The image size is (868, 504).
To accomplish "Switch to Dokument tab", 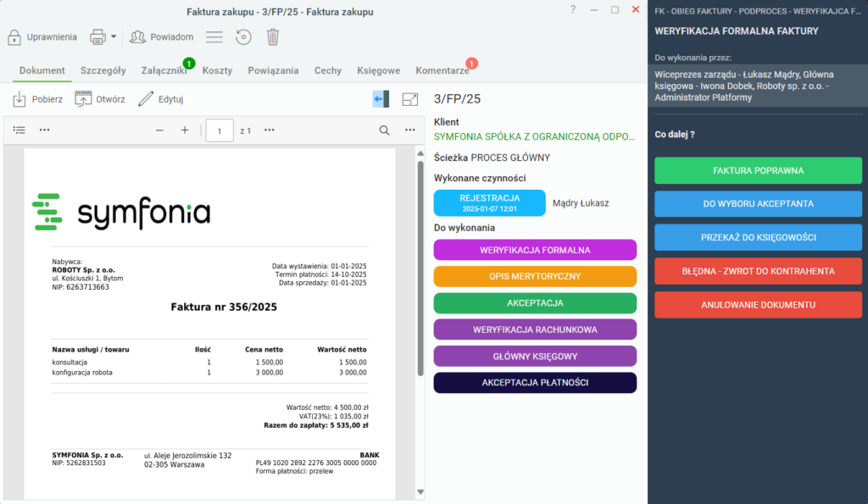I will pyautogui.click(x=42, y=71).
